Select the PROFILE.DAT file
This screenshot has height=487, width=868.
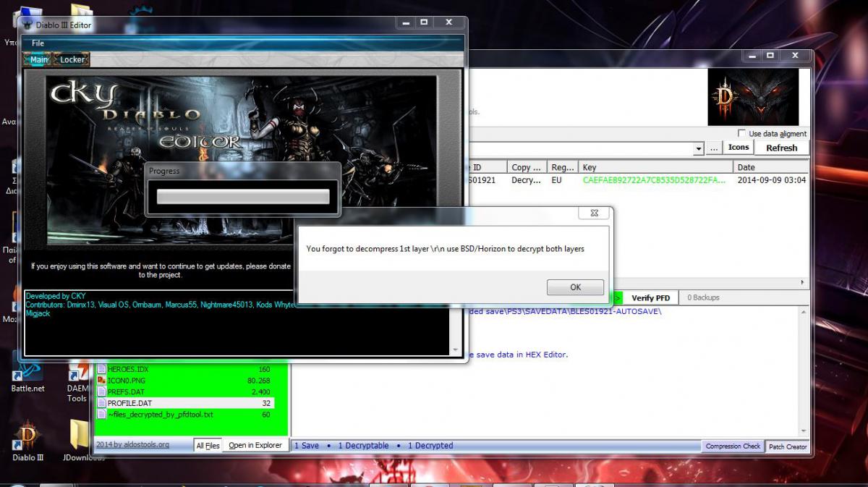130,403
